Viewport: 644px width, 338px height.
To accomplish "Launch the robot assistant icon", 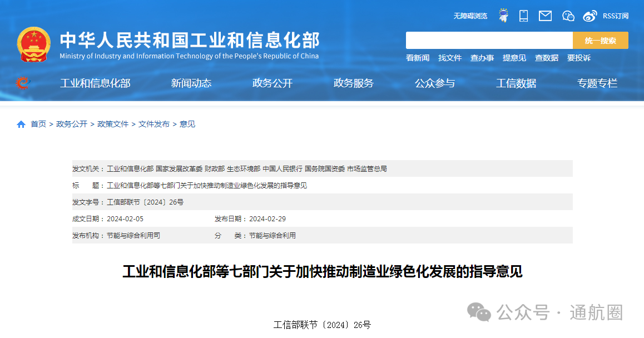I will [503, 15].
